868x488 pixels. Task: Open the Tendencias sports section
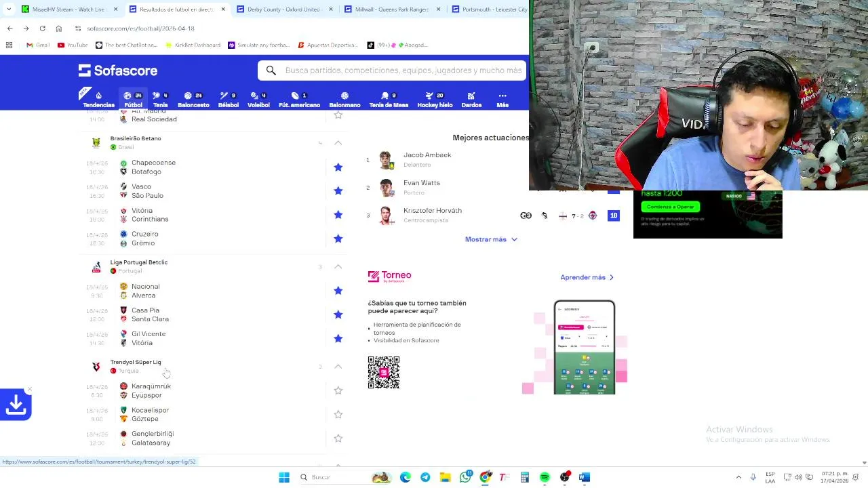pyautogui.click(x=98, y=100)
